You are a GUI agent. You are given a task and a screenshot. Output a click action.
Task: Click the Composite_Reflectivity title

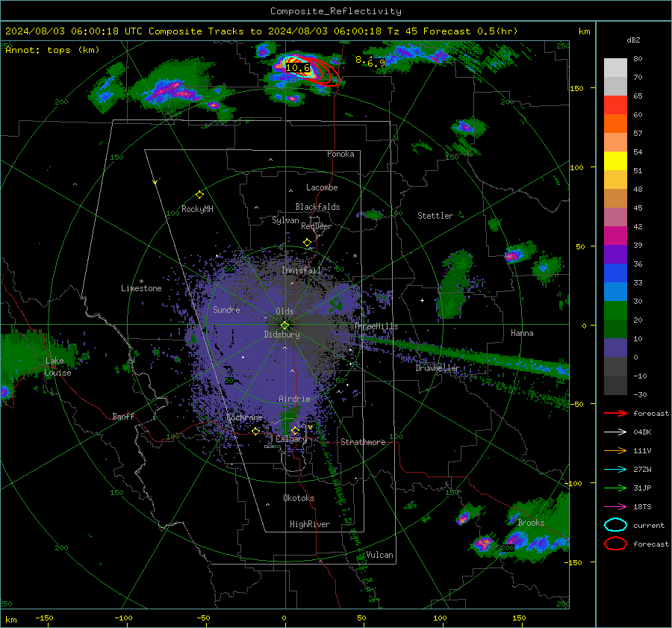336,11
